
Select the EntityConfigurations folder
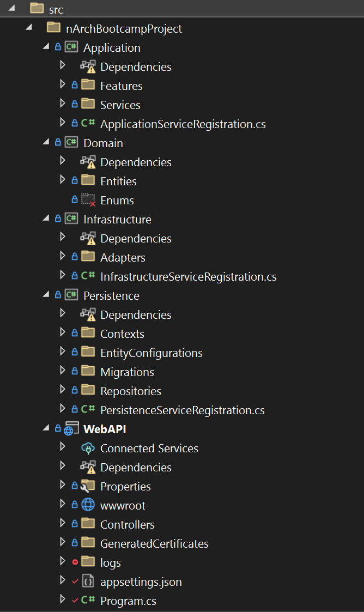(x=151, y=353)
